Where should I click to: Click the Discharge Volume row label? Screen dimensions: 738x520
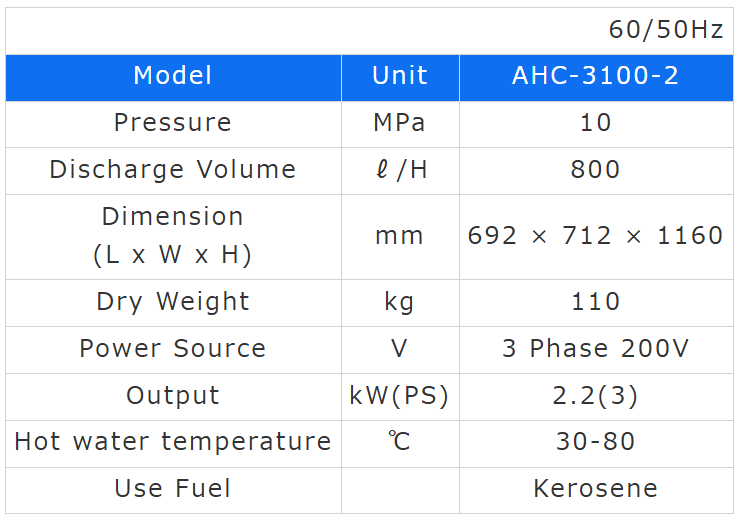(173, 170)
